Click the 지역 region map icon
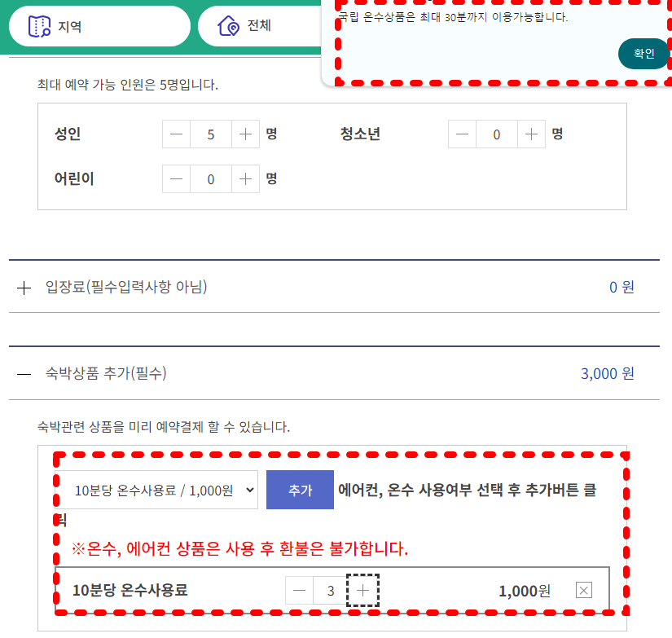Image resolution: width=672 pixels, height=638 pixels. (x=39, y=26)
